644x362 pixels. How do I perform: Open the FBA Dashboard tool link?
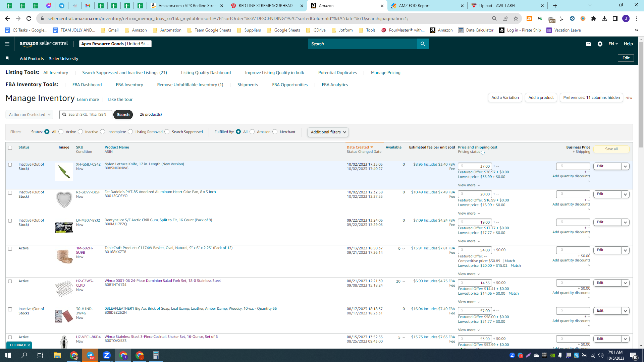pos(87,85)
